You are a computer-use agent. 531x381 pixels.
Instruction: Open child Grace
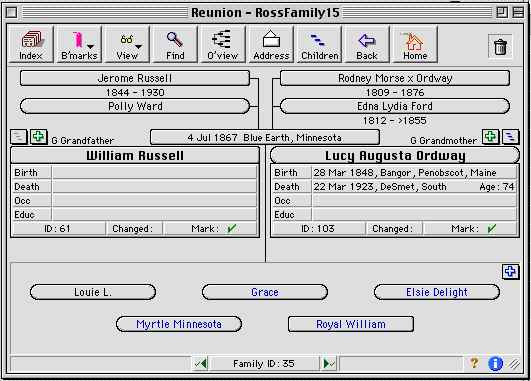pyautogui.click(x=265, y=292)
